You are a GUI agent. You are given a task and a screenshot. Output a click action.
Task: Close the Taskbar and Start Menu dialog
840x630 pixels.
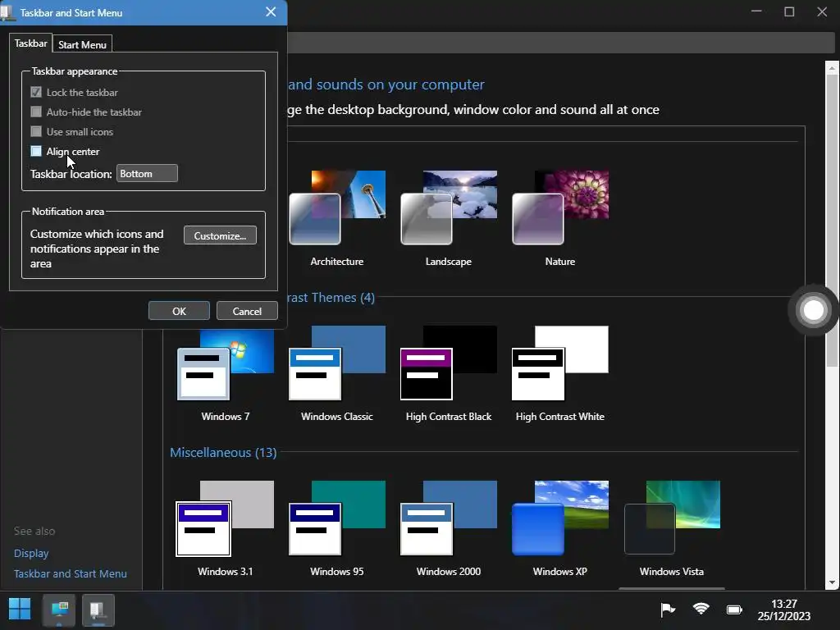[x=271, y=11]
